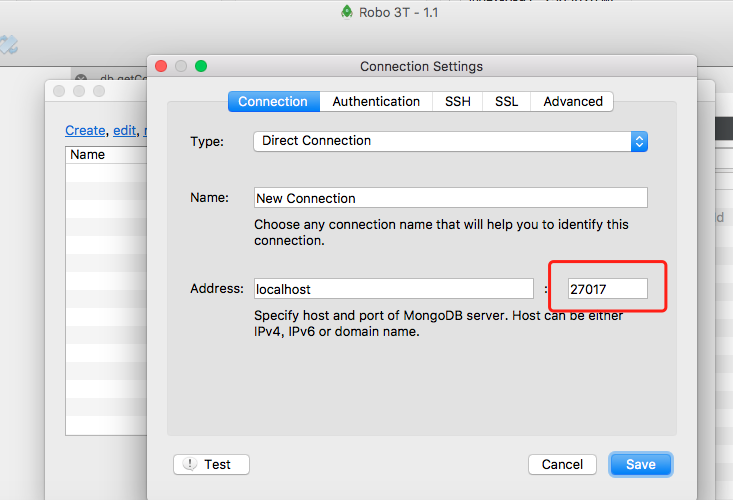This screenshot has width=733, height=500.
Task: Save the connection settings
Action: [x=641, y=464]
